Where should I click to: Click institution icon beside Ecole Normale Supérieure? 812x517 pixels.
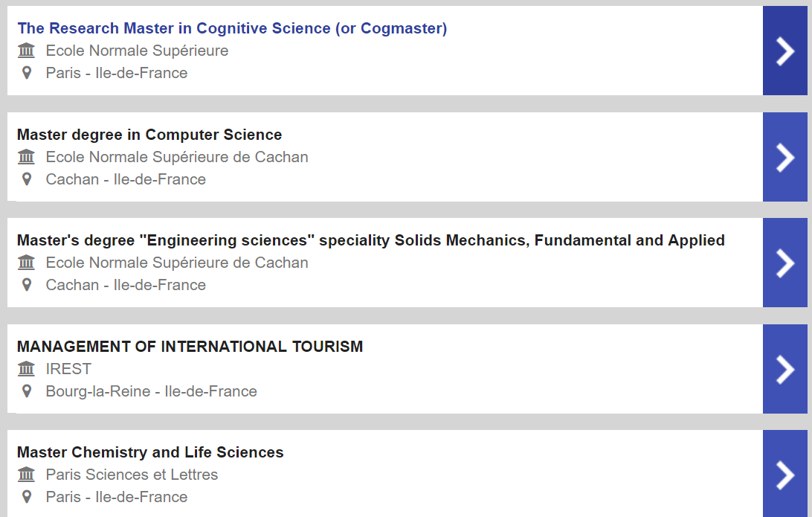(27, 51)
